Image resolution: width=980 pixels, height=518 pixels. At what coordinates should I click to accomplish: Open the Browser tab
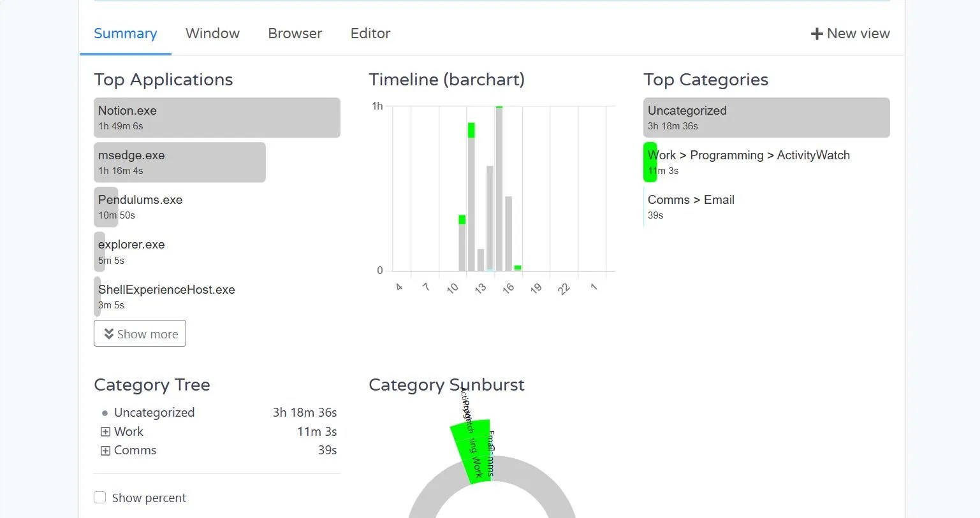295,33
